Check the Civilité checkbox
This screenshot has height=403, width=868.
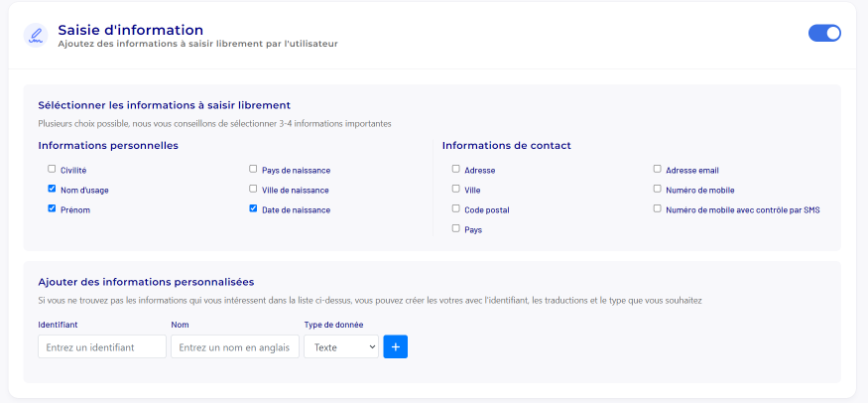click(x=52, y=169)
